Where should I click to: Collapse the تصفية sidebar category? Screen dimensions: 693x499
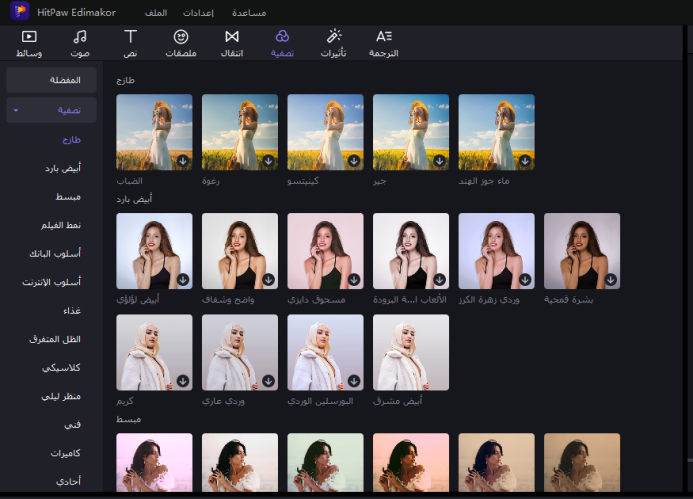click(x=16, y=110)
